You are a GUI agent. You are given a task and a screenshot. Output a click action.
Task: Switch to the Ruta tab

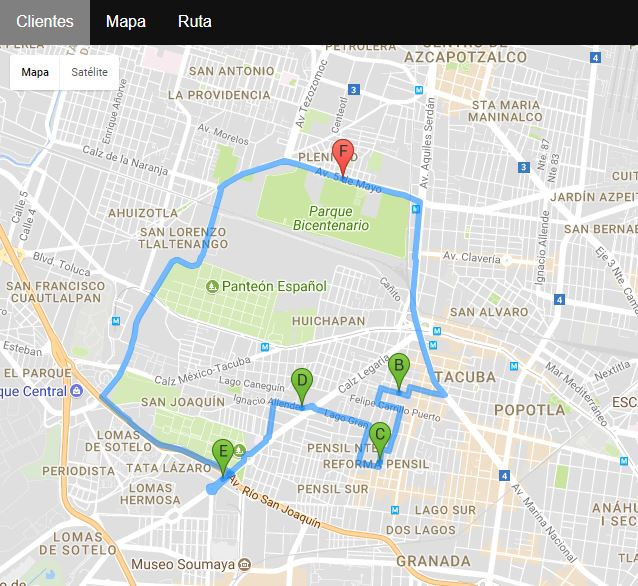point(194,22)
